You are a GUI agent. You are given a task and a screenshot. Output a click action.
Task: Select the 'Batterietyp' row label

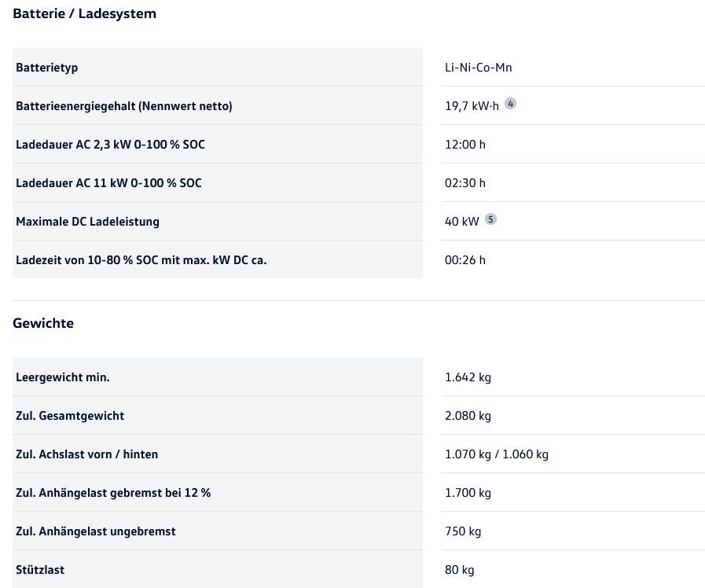46,68
